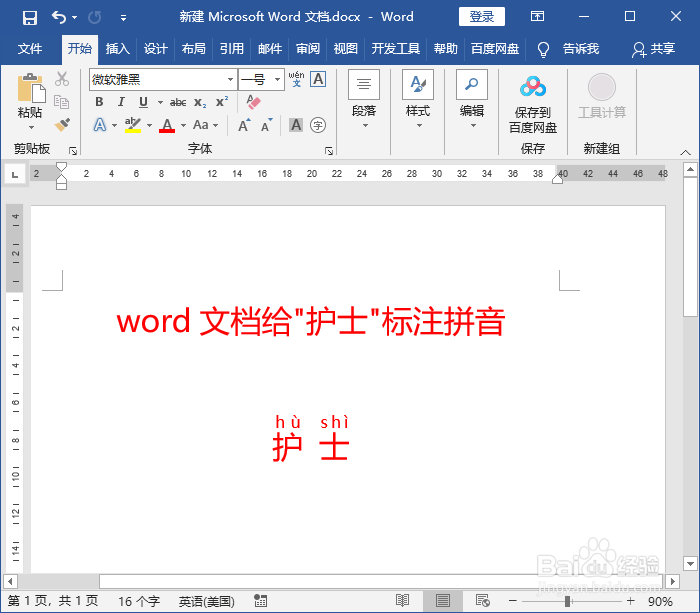Click the Cut scissors icon

[x=62, y=79]
